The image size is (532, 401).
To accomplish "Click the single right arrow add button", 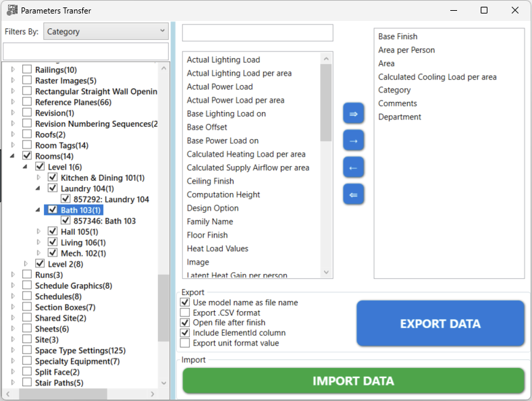I will tap(353, 140).
